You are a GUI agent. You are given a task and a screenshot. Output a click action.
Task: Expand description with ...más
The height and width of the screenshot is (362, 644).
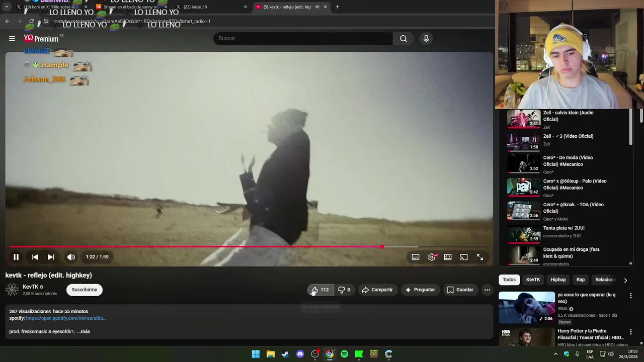pyautogui.click(x=84, y=332)
